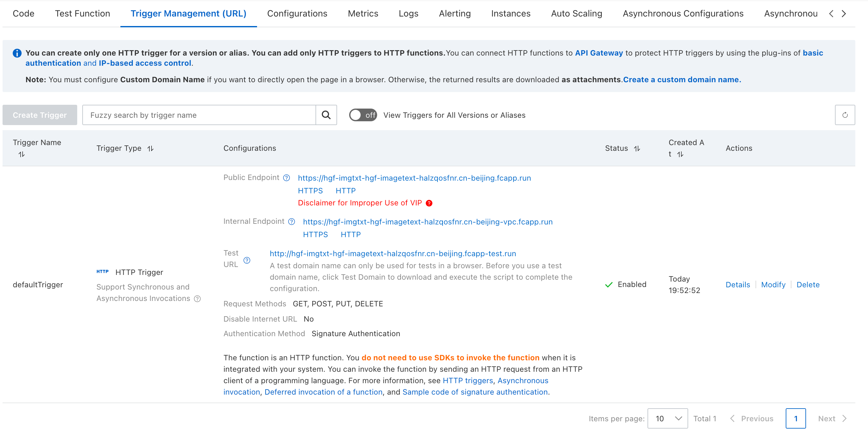The width and height of the screenshot is (868, 440).
Task: Switch to the Configurations tab
Action: coord(297,13)
